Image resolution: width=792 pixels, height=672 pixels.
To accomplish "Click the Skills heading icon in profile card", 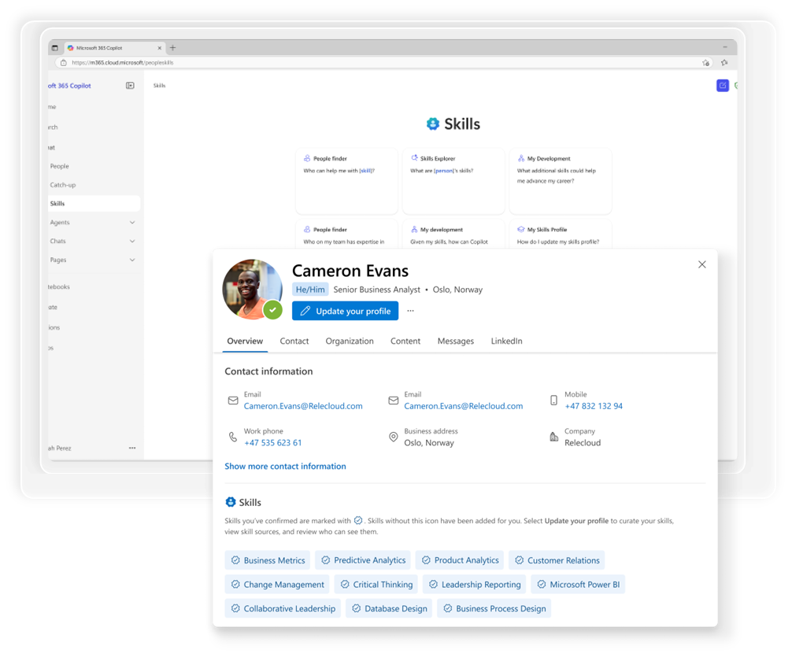I will tap(231, 502).
